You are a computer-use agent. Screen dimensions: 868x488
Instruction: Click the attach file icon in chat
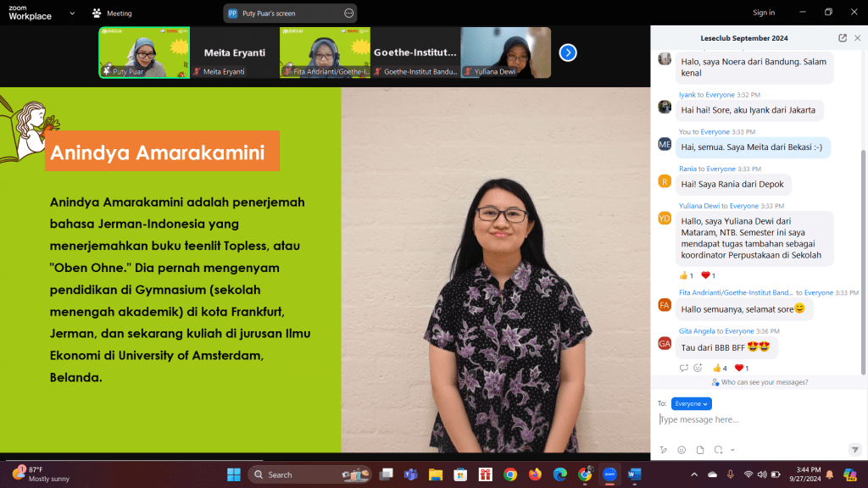(700, 450)
